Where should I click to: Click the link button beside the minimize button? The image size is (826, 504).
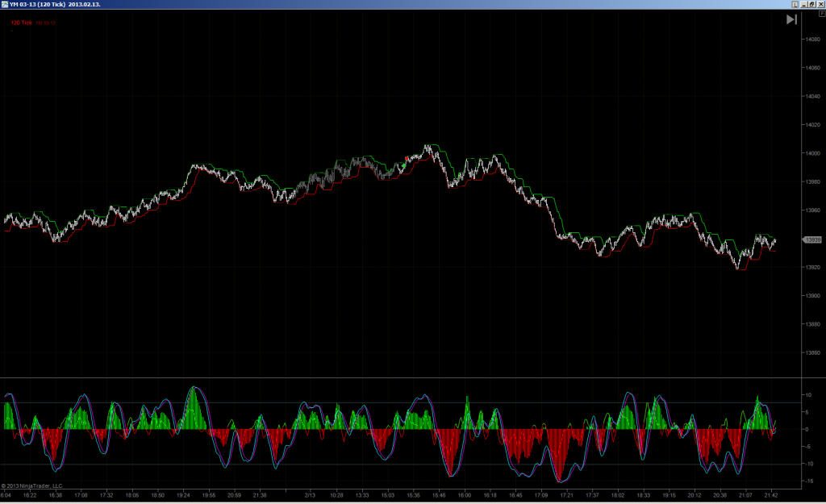[795, 4]
